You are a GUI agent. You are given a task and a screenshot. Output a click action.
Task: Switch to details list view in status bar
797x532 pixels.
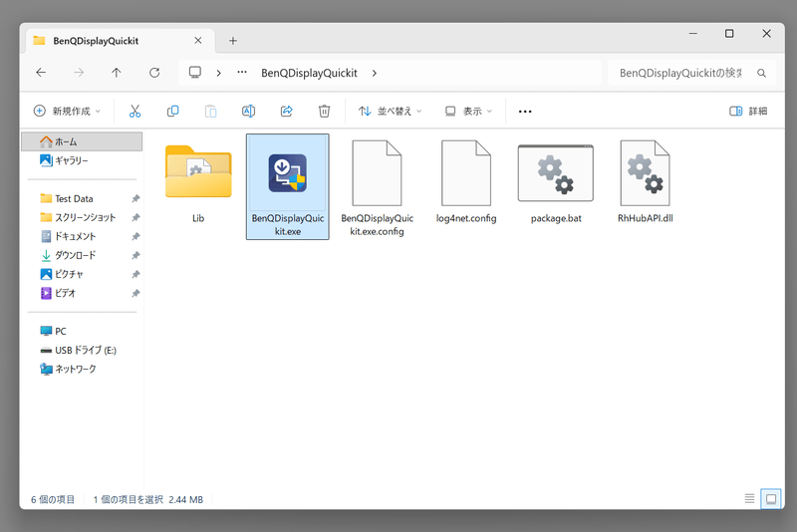click(x=749, y=498)
